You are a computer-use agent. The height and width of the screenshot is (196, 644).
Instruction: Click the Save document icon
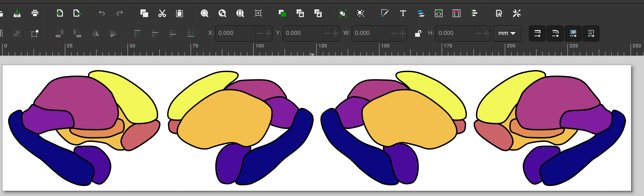click(17, 13)
